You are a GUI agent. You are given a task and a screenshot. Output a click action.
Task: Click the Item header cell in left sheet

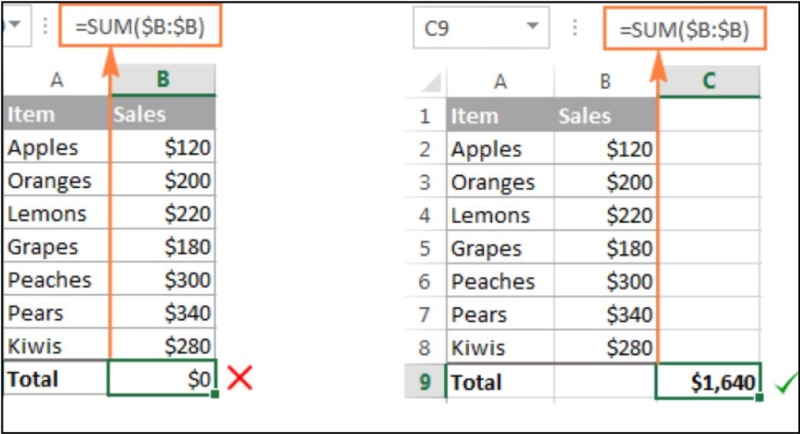(x=55, y=114)
